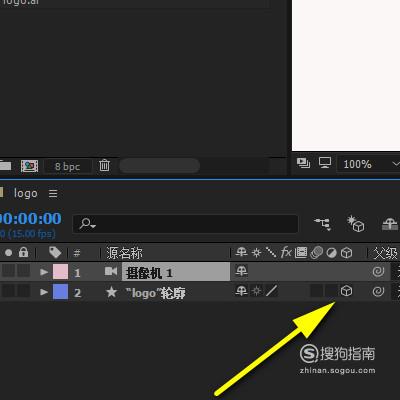Click parent pick whip of "logo"轮廓 layer
The width and height of the screenshot is (400, 400).
tap(378, 291)
